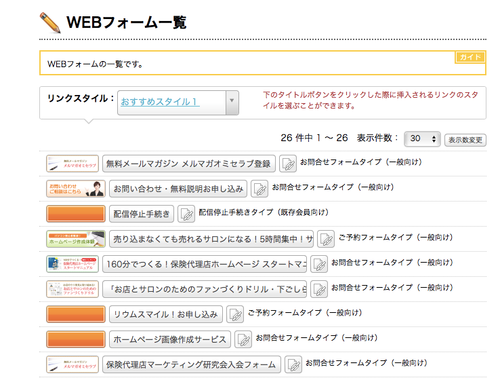Click the ホームページ画像作成サービス title button
Screen dimensions: 500x378
click(170, 340)
